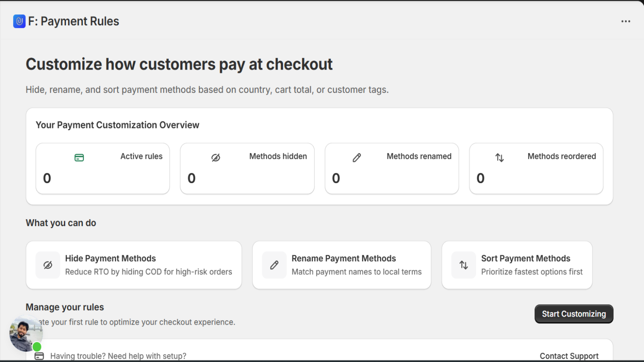Click the blue paperclip app icon

pos(19,21)
